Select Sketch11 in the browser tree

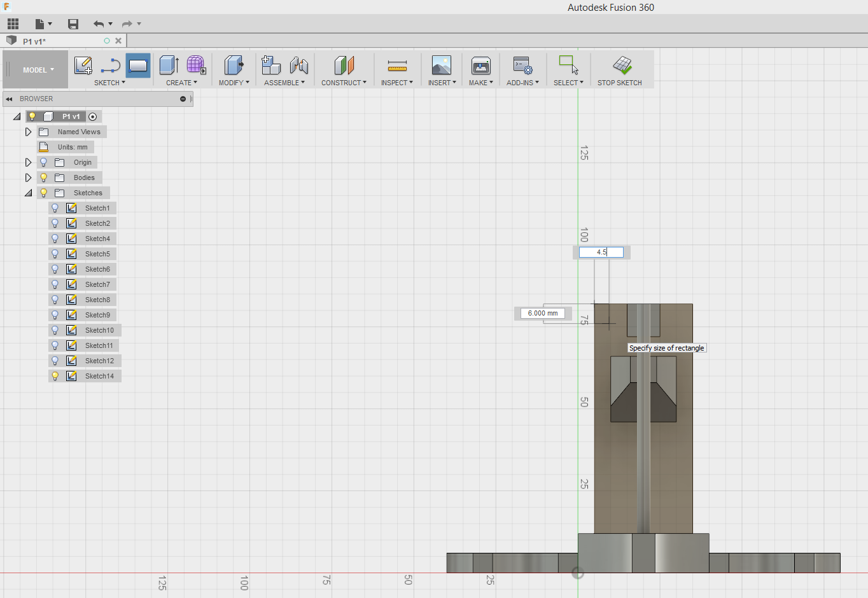coord(99,345)
